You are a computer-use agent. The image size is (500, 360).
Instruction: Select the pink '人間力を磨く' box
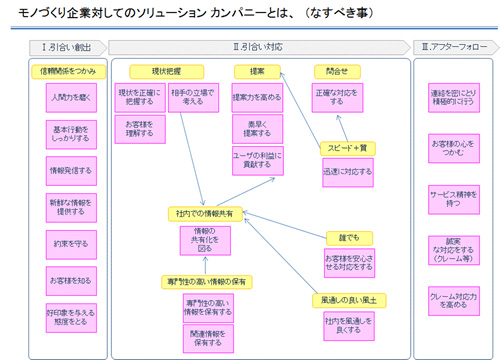click(71, 98)
